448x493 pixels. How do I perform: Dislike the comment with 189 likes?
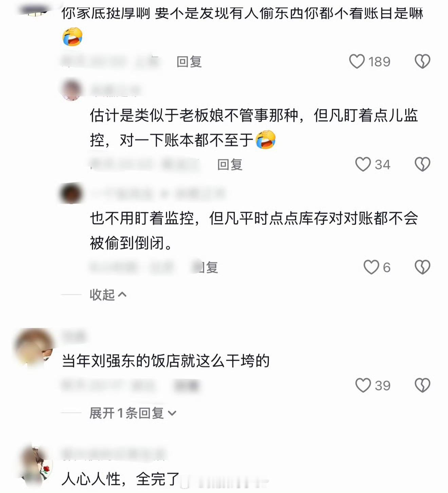[423, 61]
